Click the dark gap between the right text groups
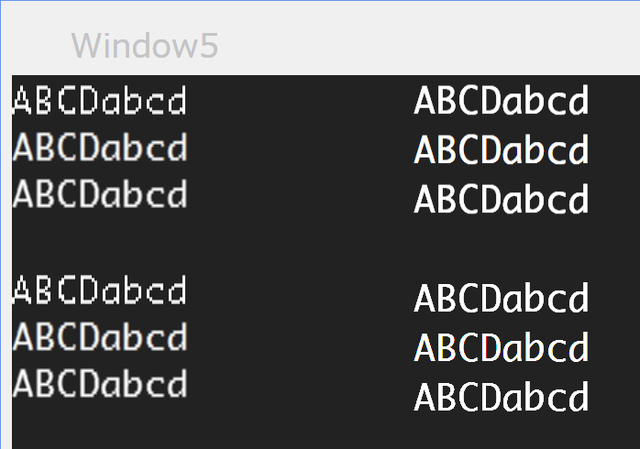 [501, 248]
